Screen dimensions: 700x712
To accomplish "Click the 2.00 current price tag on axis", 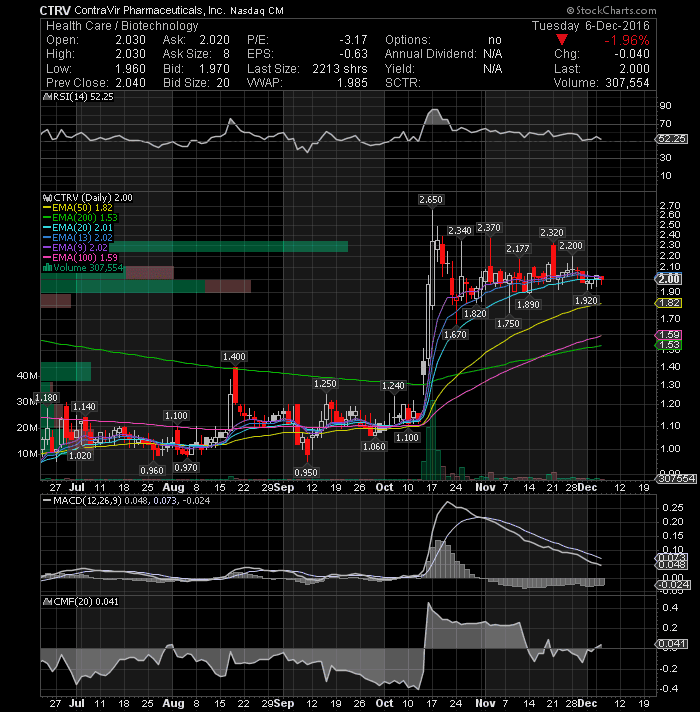I will (668, 279).
